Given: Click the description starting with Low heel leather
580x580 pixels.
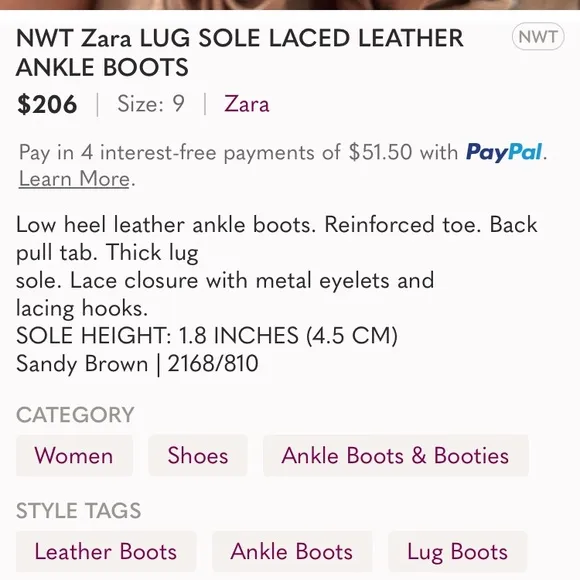Looking at the screenshot, I should pos(277,266).
